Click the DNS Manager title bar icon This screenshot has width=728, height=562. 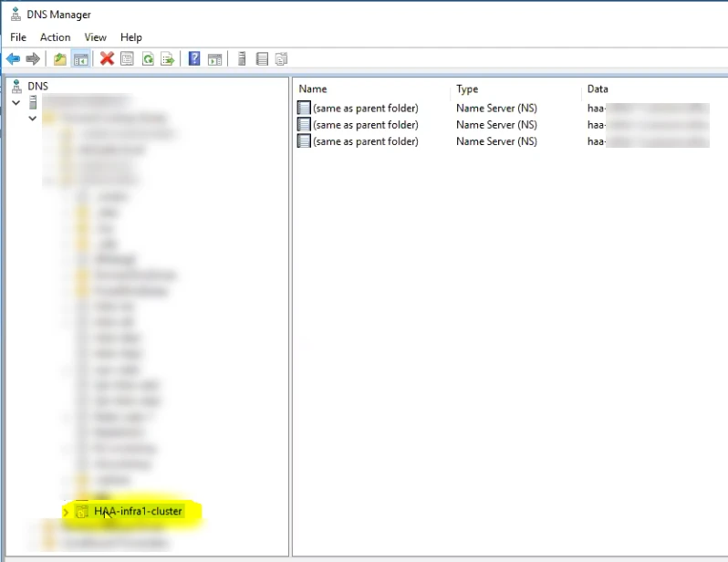point(16,15)
